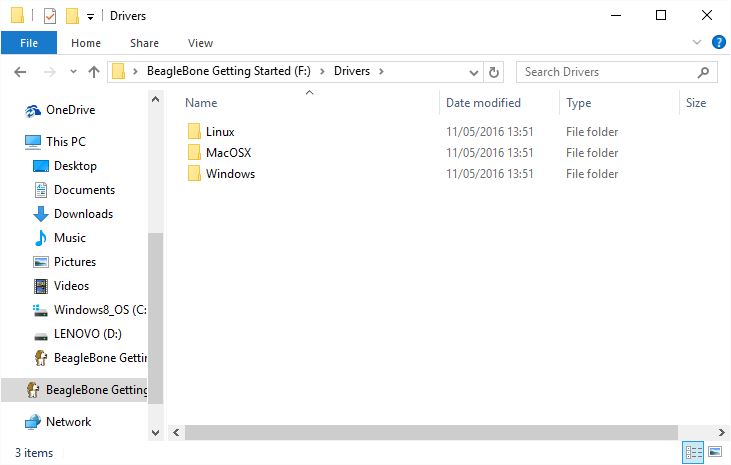Expand the ribbon with chevron
Image resolution: width=731 pixels, height=465 pixels.
point(698,42)
